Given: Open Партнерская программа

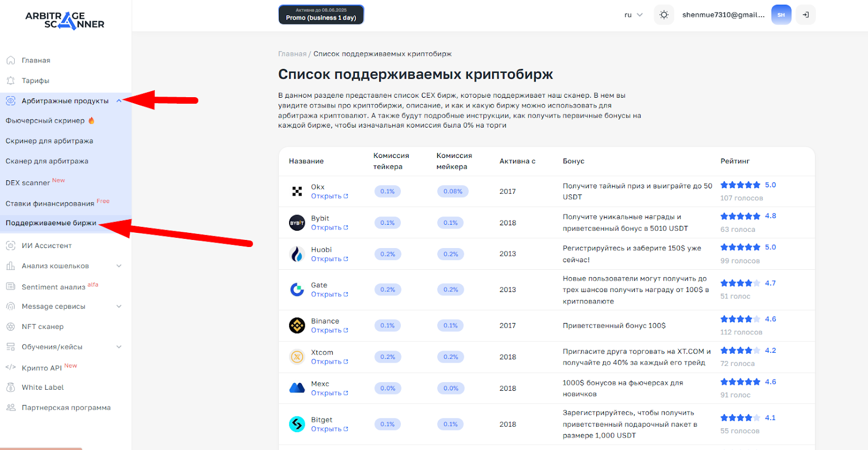Looking at the screenshot, I should (x=66, y=408).
